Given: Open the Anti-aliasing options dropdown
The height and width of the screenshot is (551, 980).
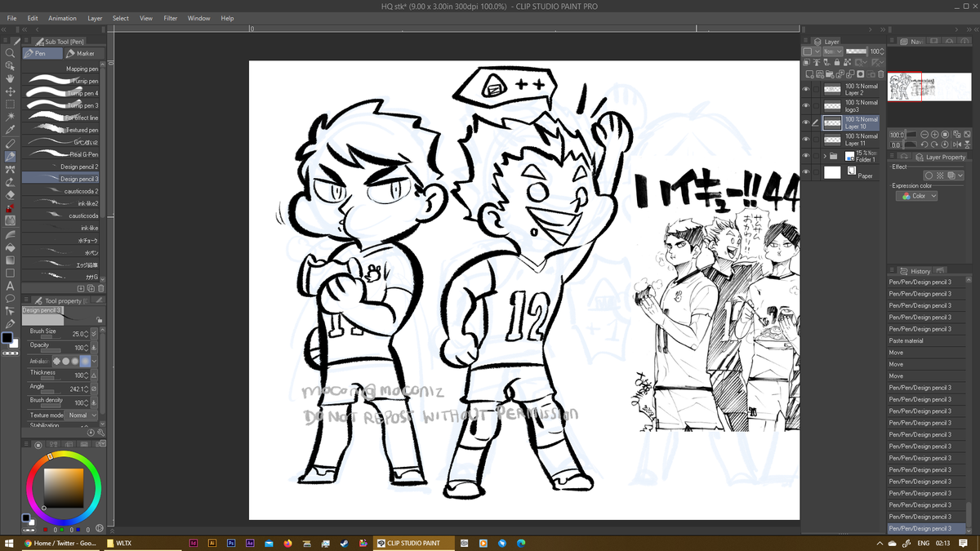Looking at the screenshot, I should pyautogui.click(x=94, y=361).
